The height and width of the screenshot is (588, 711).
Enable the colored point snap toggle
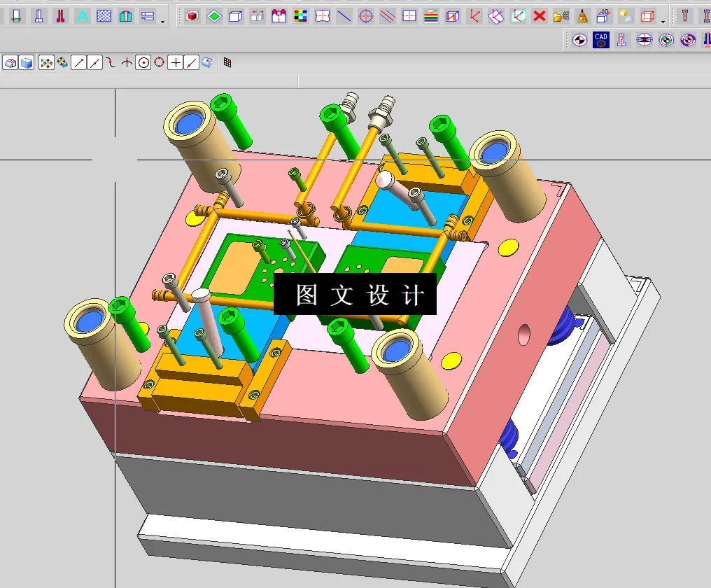coord(45,63)
